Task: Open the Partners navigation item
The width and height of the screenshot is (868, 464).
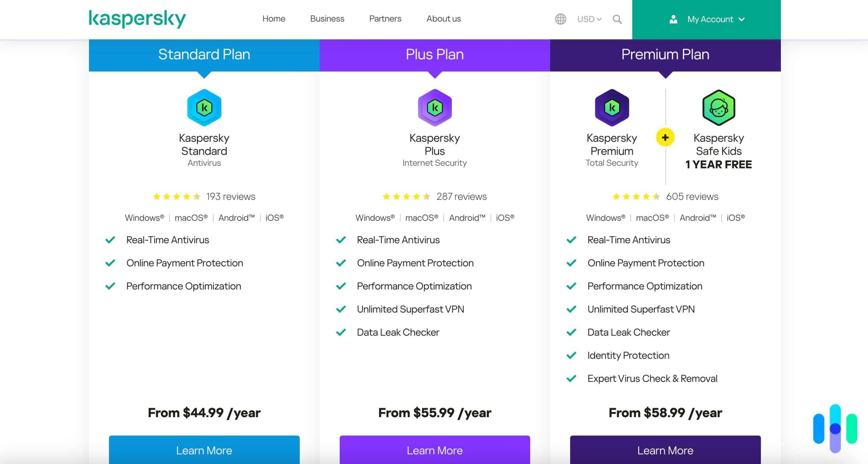Action: [385, 19]
